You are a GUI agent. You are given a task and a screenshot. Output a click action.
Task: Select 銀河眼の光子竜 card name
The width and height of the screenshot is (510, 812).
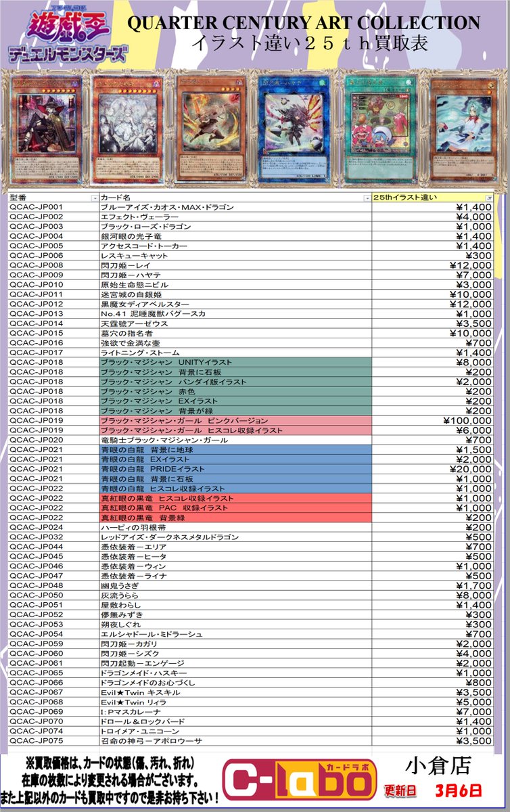pos(131,236)
